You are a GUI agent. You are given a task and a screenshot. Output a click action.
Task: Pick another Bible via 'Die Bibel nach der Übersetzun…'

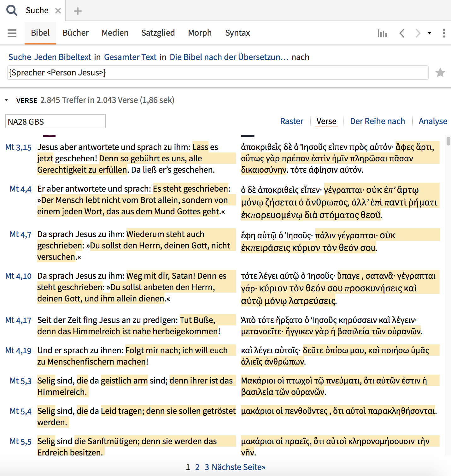coord(229,57)
